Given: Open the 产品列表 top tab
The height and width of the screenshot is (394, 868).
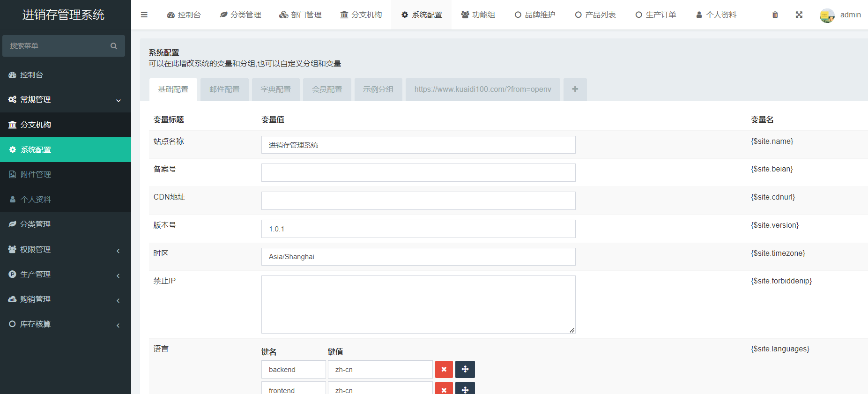Looking at the screenshot, I should click(x=595, y=15).
